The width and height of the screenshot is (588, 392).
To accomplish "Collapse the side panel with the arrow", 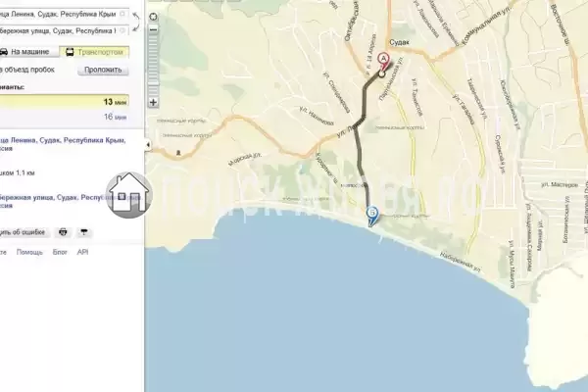I will (x=147, y=144).
